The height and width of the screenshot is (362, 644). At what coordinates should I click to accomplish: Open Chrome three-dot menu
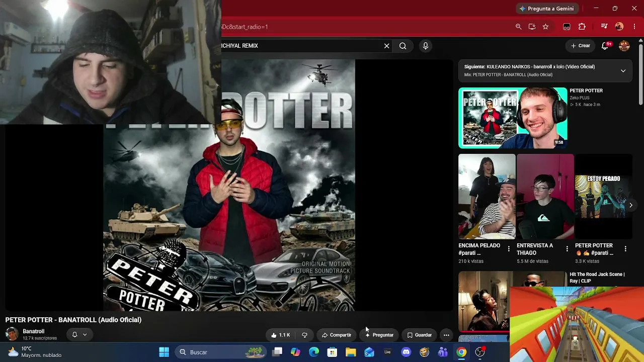click(x=634, y=27)
